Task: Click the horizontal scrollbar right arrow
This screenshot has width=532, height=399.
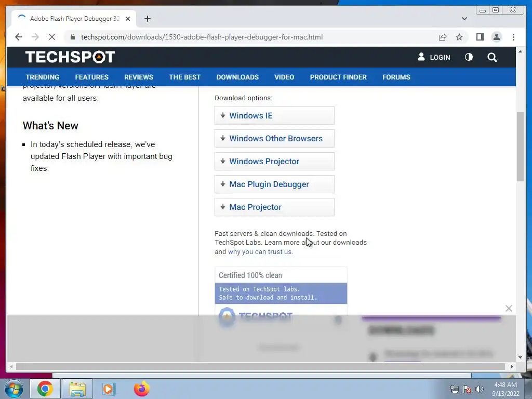Action: click(512, 366)
